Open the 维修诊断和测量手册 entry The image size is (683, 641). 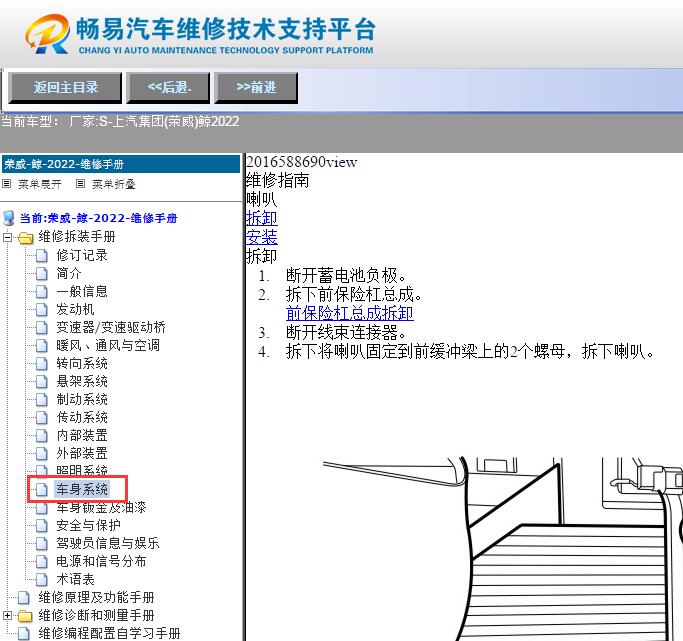97,615
